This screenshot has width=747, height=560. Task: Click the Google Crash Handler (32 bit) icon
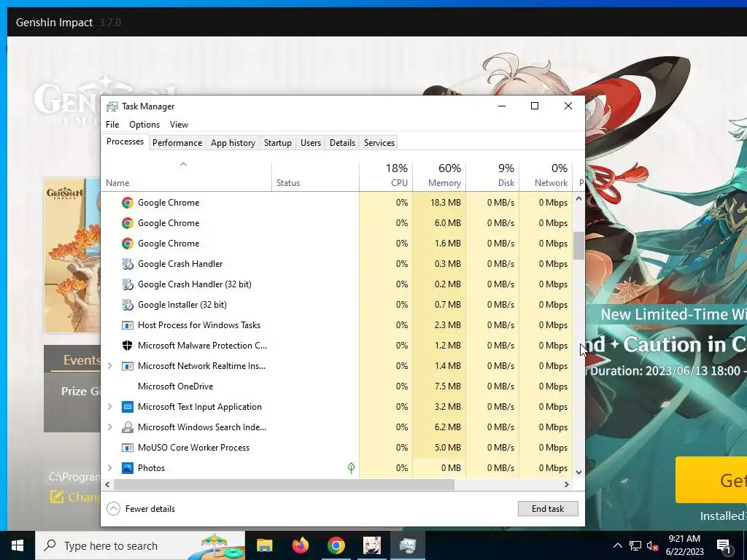(127, 284)
